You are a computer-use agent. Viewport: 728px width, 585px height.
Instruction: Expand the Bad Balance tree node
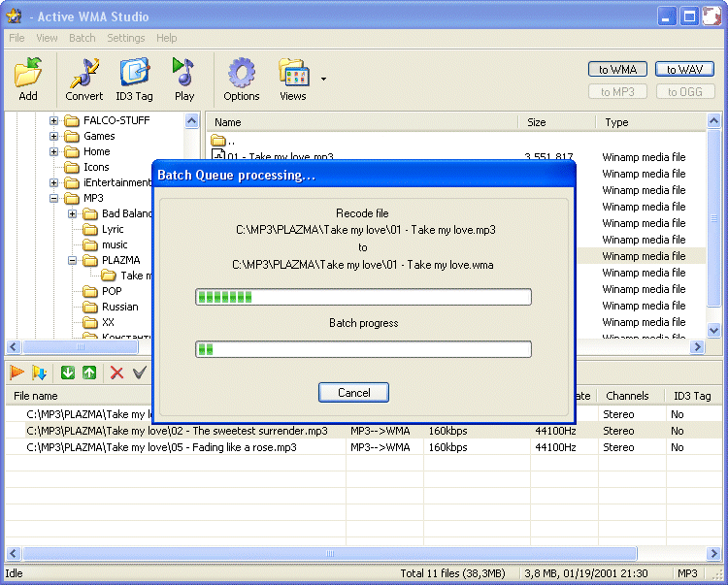tap(73, 213)
